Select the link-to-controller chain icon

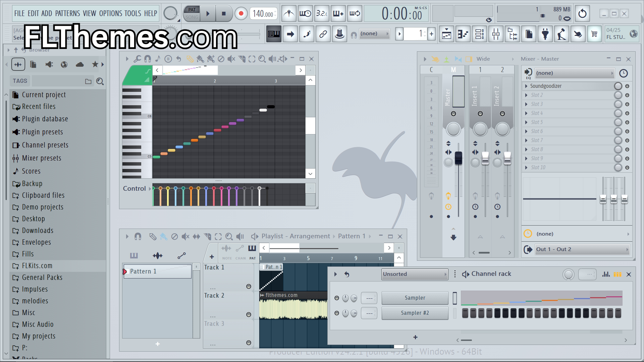click(323, 34)
